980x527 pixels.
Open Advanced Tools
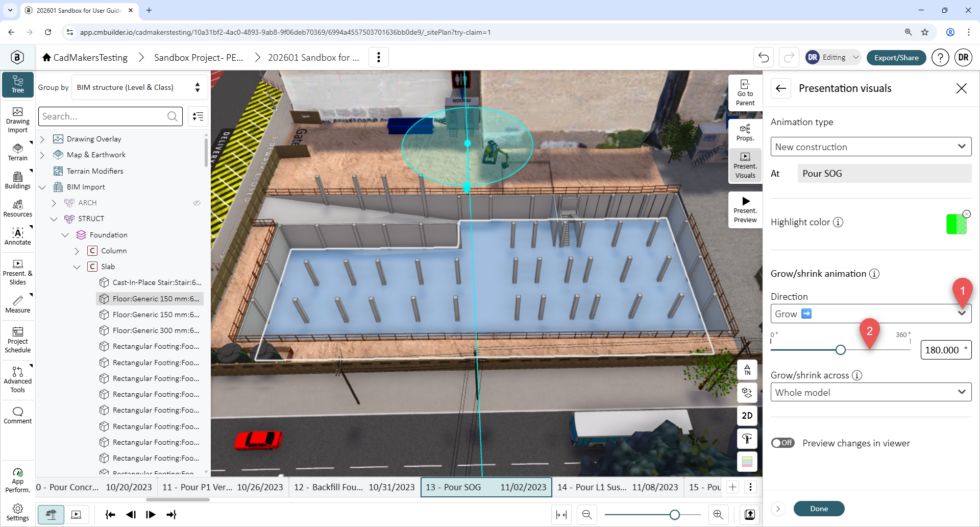18,380
